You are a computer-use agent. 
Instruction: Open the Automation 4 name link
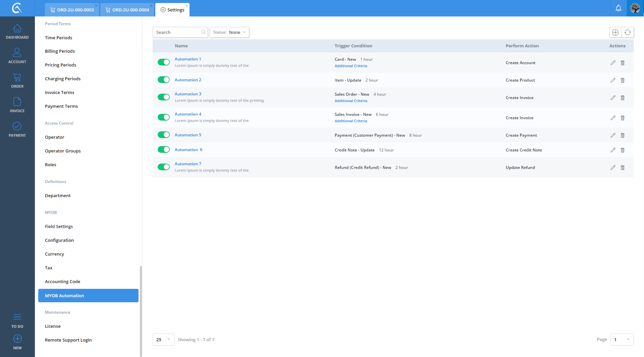point(188,114)
